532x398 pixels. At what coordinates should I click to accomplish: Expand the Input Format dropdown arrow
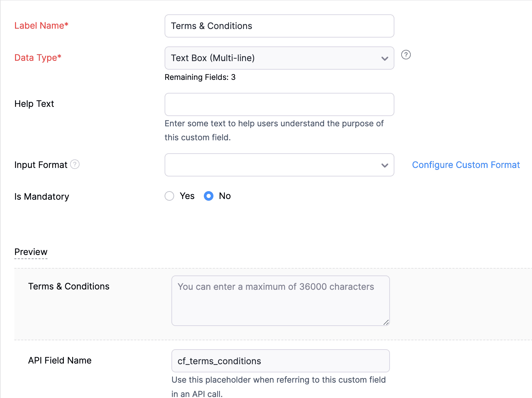(384, 165)
